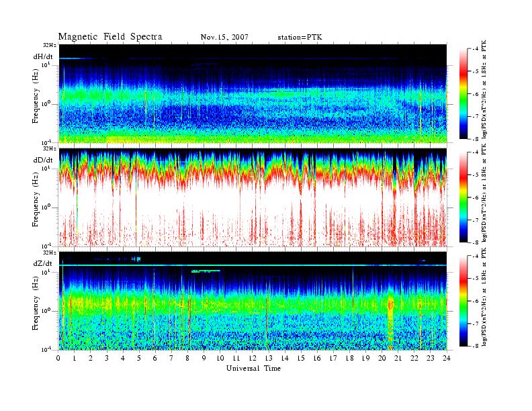The width and height of the screenshot is (532, 411).
Task: Click the log(PSD) label beside dD/dt color bar
Action: (x=484, y=193)
